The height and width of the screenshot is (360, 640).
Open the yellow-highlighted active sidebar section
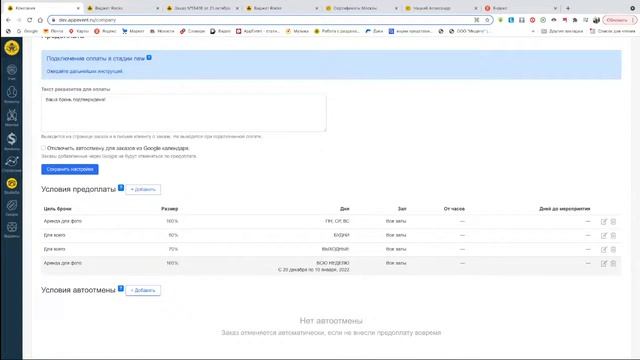pyautogui.click(x=11, y=184)
